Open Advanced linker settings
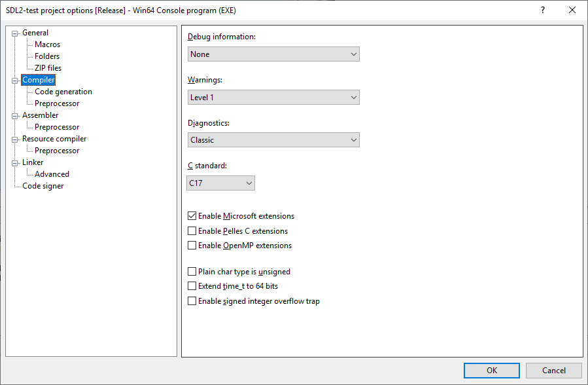Screen dimensions: 588x385 [x=52, y=174]
